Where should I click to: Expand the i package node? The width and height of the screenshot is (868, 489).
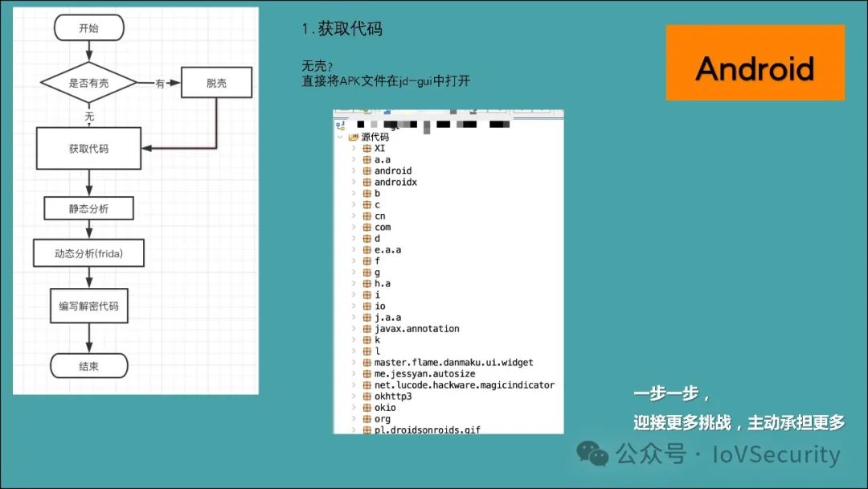tap(354, 294)
